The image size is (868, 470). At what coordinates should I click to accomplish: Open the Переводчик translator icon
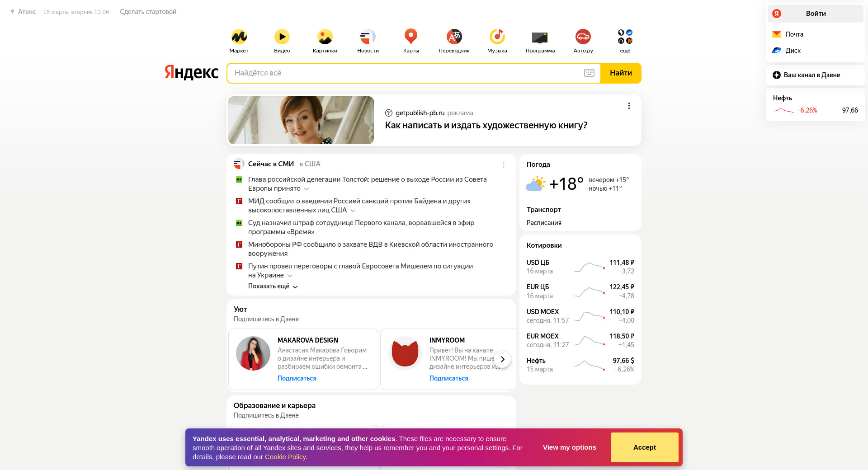pyautogui.click(x=454, y=37)
